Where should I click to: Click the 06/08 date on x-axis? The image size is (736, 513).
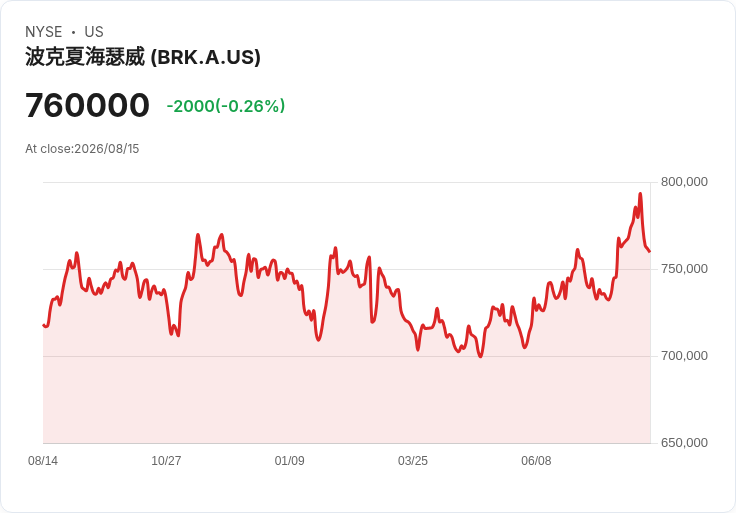(537, 461)
